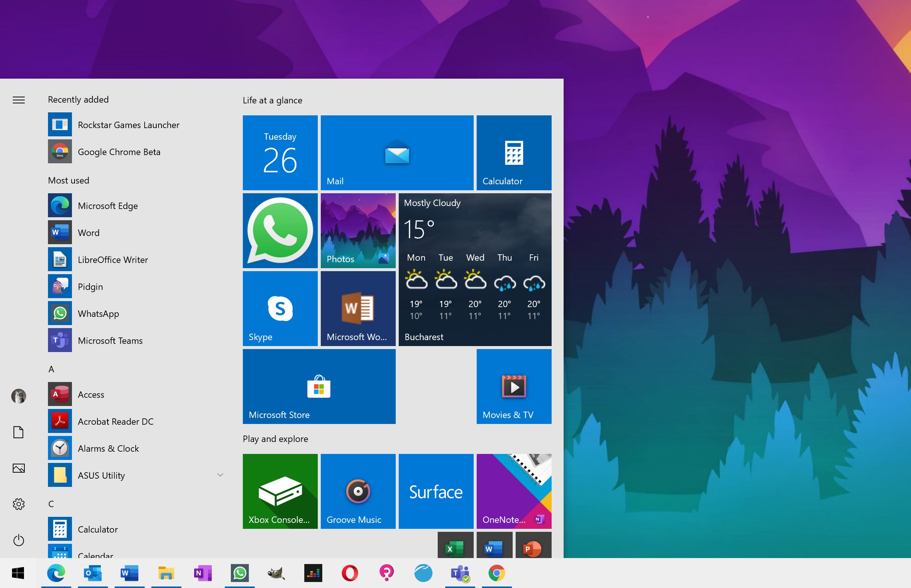Open the Xbox Console Companion tile
Screen dimensions: 911x588
click(x=280, y=491)
